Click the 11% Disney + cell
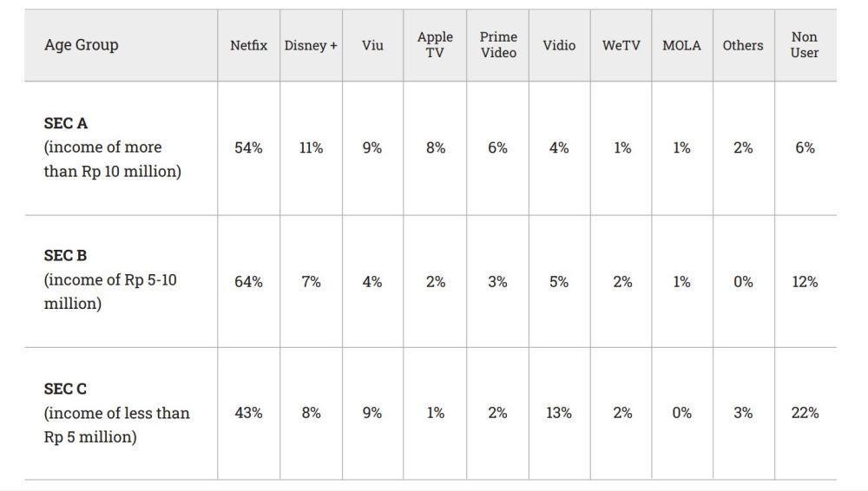This screenshot has height=491, width=868. 311,147
